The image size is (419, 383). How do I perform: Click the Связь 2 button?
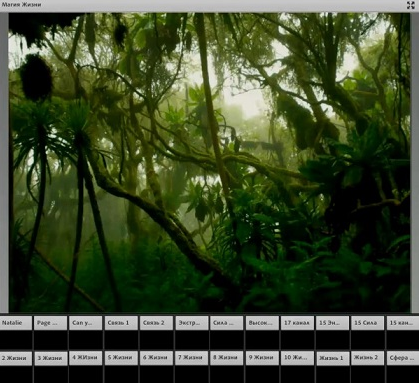coord(156,323)
